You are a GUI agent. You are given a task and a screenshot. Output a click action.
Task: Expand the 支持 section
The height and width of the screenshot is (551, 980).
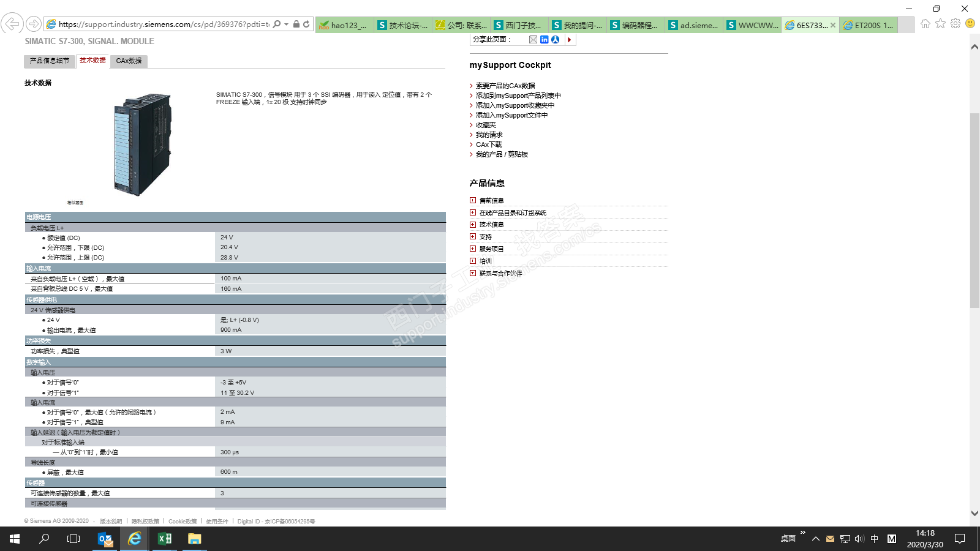pos(473,236)
